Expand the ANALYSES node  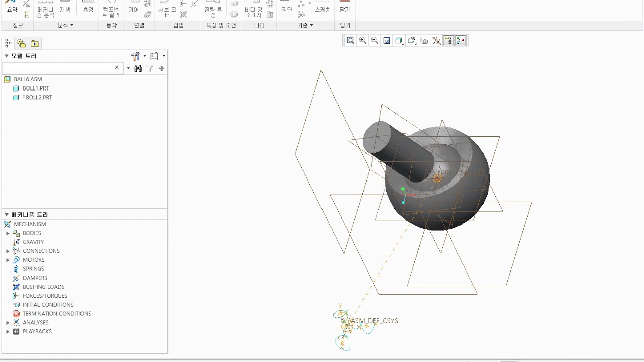[x=8, y=323]
